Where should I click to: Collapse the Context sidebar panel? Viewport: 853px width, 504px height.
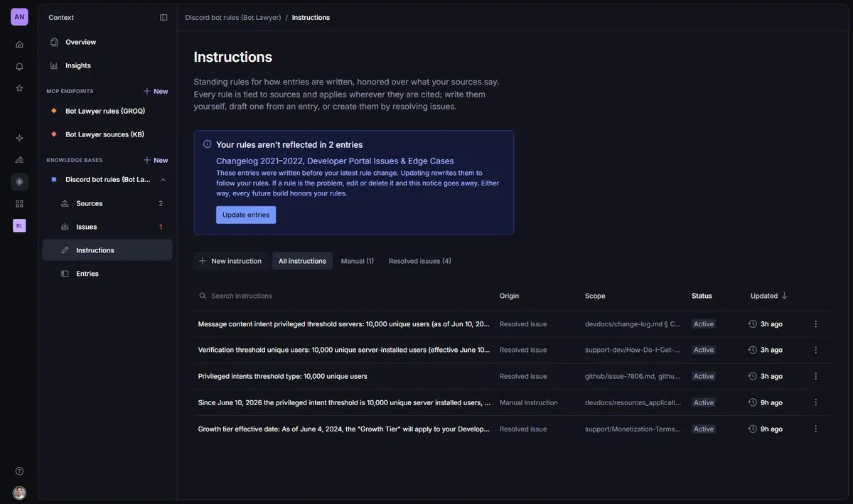pyautogui.click(x=163, y=17)
